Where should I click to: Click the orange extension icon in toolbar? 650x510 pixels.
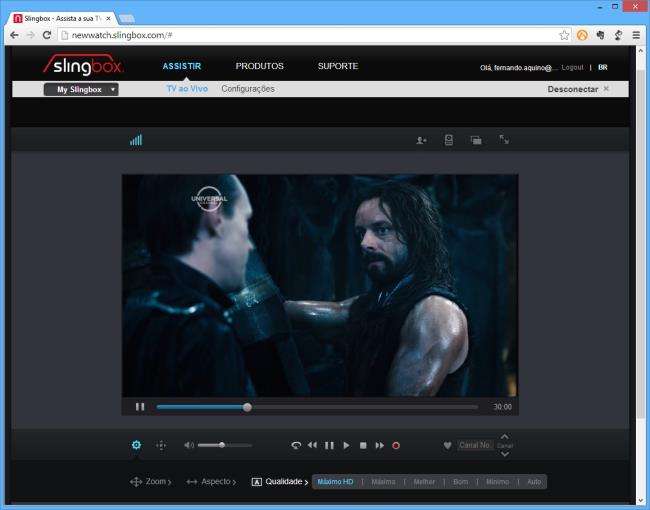point(582,35)
